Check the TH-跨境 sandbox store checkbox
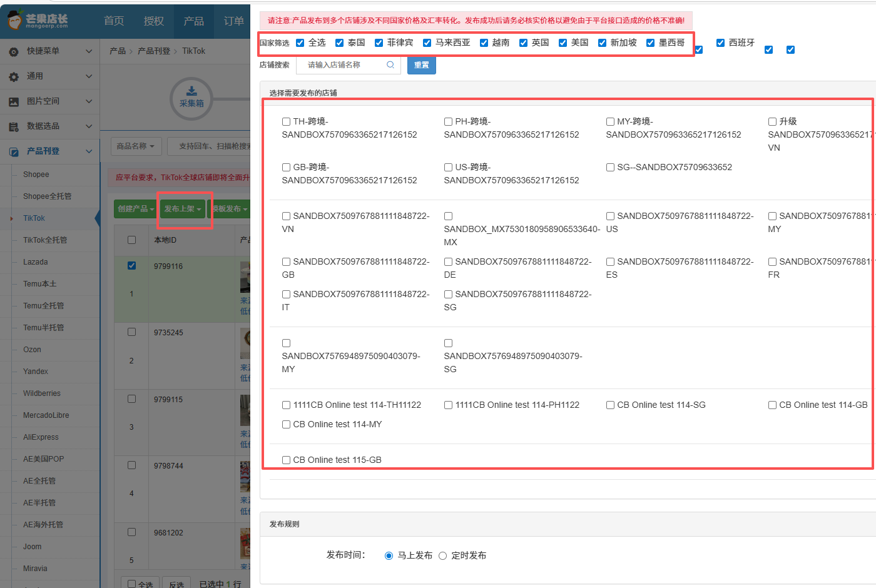 (286, 122)
